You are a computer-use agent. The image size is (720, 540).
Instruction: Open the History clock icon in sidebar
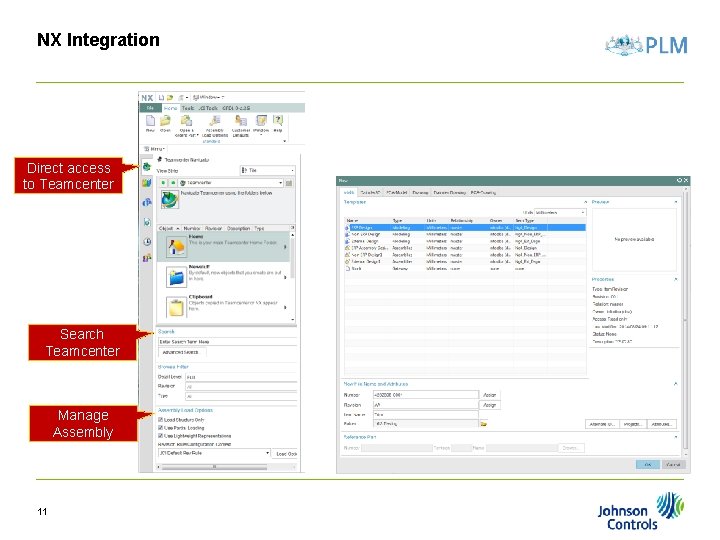[146, 242]
